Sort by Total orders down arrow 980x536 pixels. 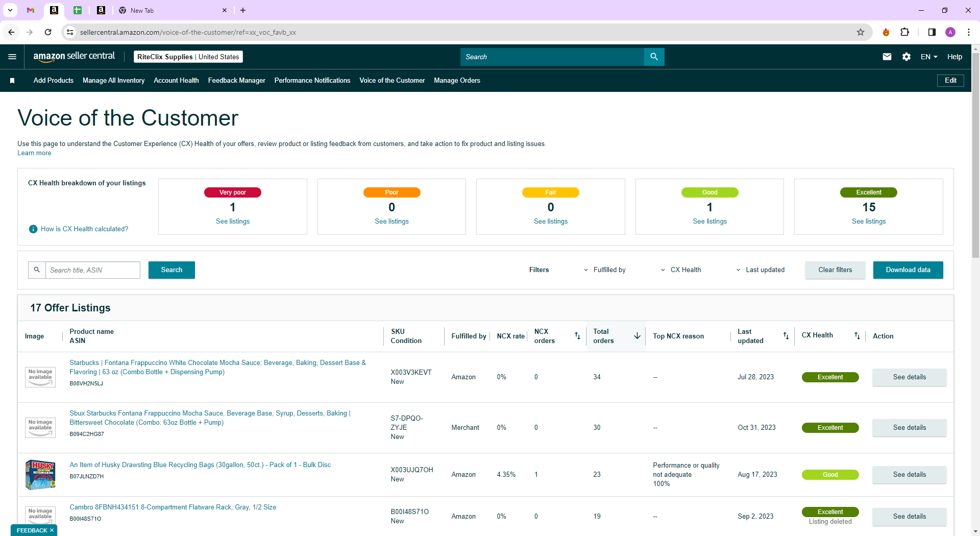click(637, 336)
